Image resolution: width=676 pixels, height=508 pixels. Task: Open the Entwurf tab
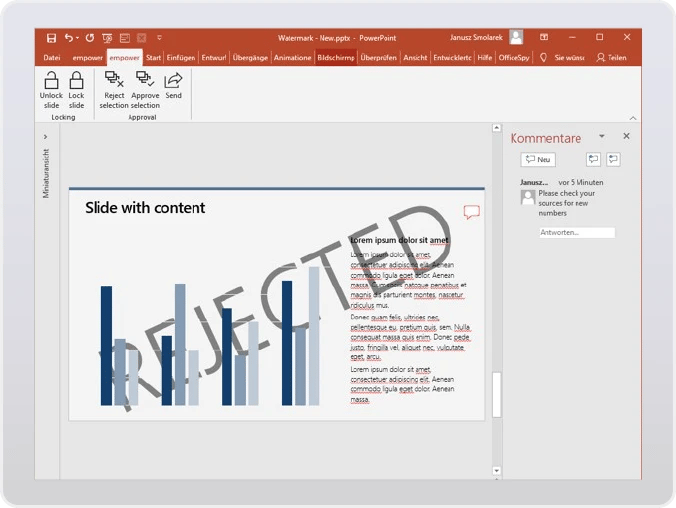pyautogui.click(x=214, y=57)
